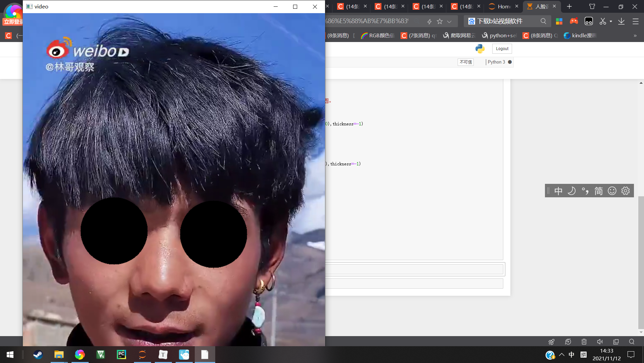
Task: Click the window-restore icon in status bar
Action: (x=616, y=342)
